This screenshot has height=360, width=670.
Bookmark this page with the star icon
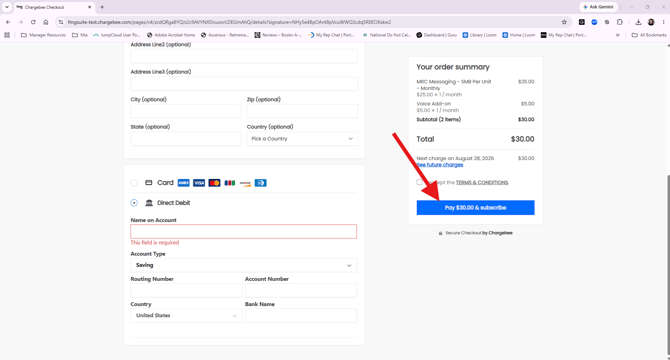click(x=564, y=22)
